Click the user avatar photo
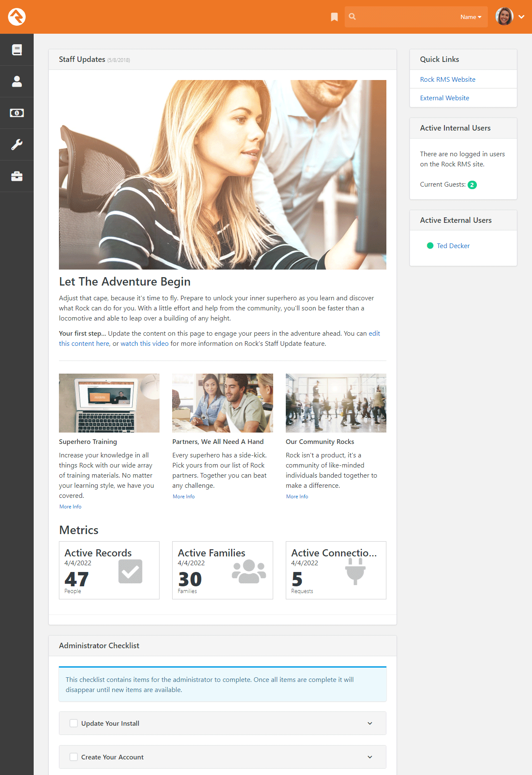 pyautogui.click(x=504, y=17)
